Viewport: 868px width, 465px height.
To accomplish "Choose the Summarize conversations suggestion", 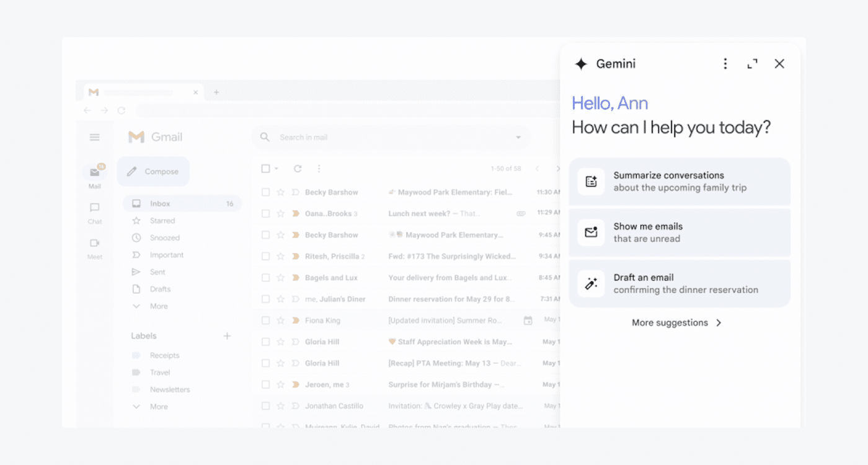I will [x=680, y=182].
